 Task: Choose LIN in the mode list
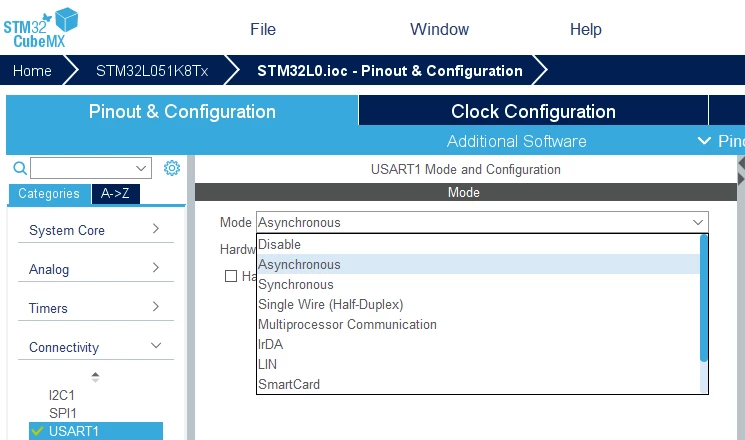[478, 364]
